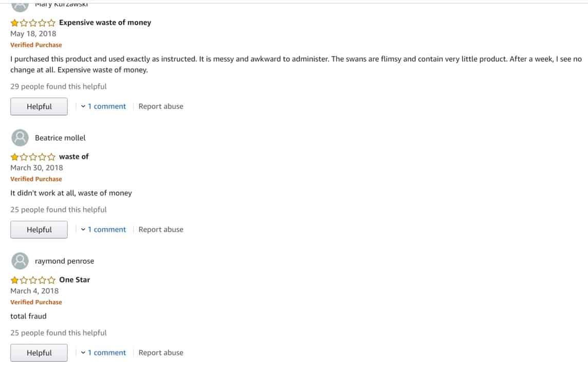This screenshot has width=588, height=370.
Task: Open Beatrice mollel's profile name link
Action: 60,138
